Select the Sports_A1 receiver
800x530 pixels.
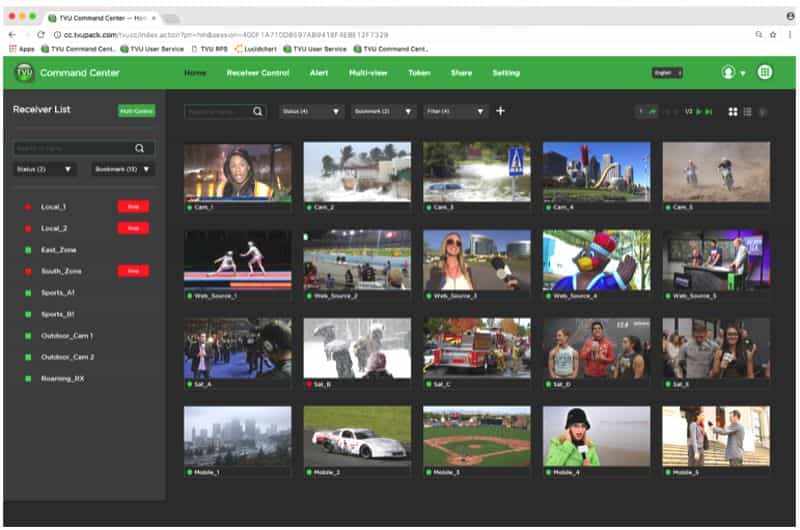(x=58, y=293)
